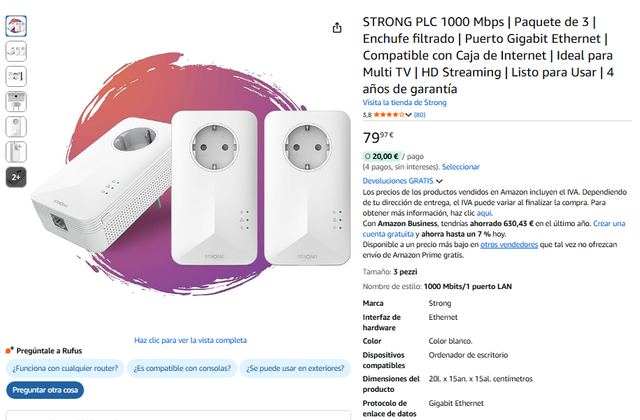View the fourth thumbnail image

coord(16,101)
